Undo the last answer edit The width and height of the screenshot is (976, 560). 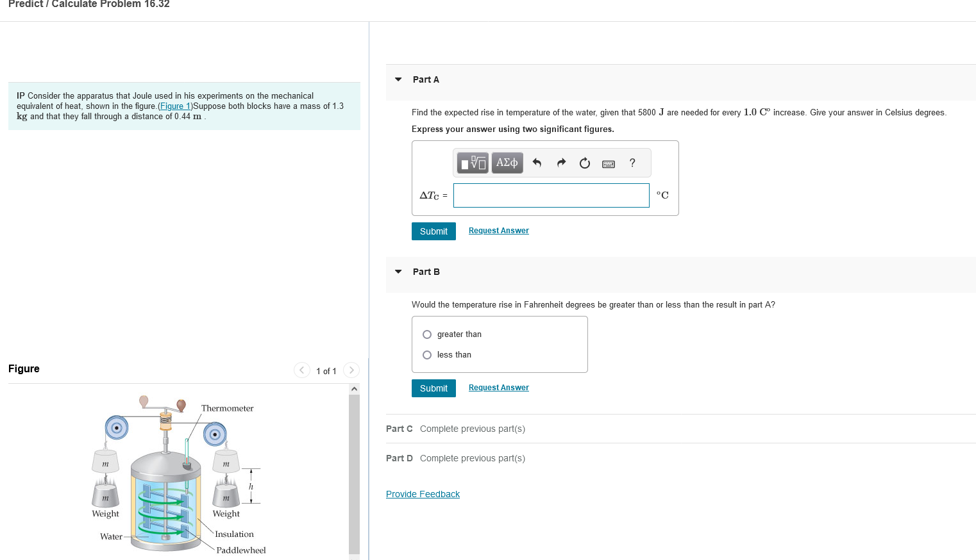pyautogui.click(x=537, y=163)
